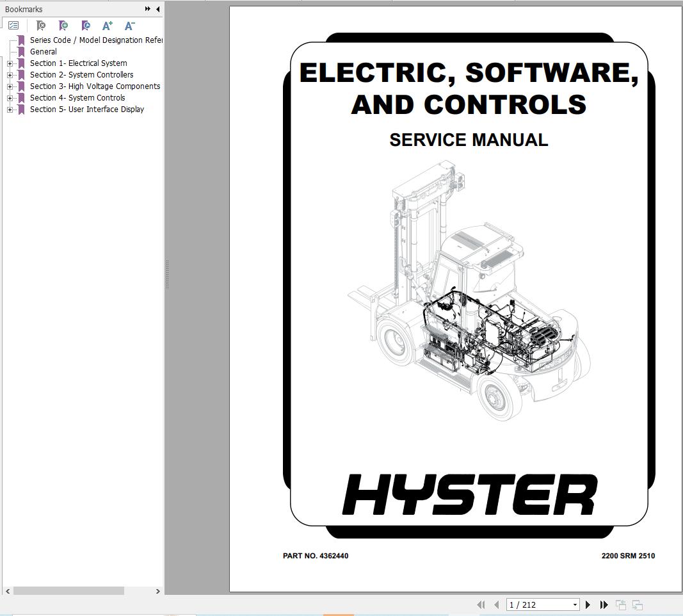Click the double-arrow expand panel icon
The height and width of the screenshot is (616, 683).
148,9
